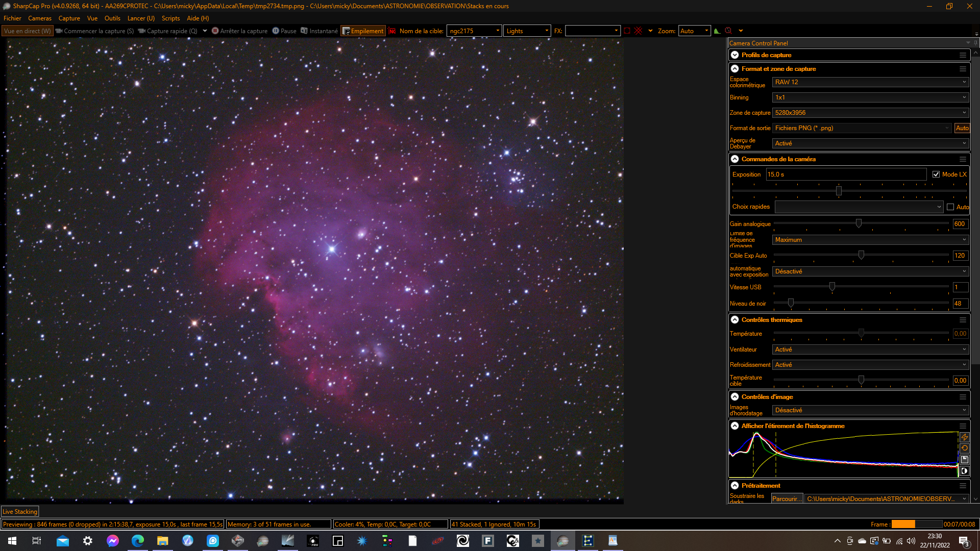
Task: Click Commencer la capture button
Action: (x=94, y=31)
